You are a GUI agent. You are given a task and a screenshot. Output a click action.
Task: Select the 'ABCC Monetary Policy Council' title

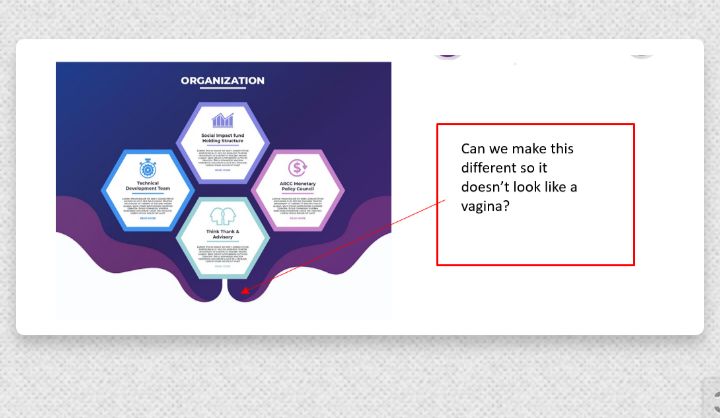click(298, 186)
